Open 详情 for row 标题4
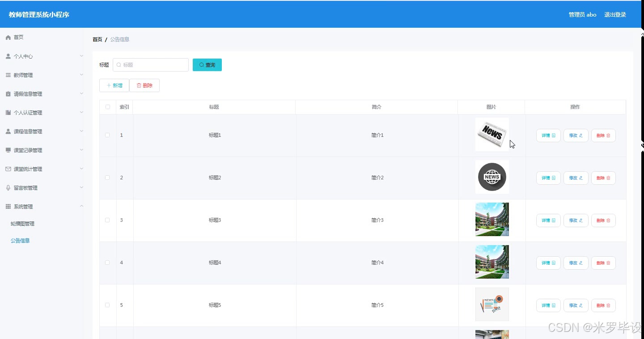This screenshot has height=339, width=644. click(548, 263)
